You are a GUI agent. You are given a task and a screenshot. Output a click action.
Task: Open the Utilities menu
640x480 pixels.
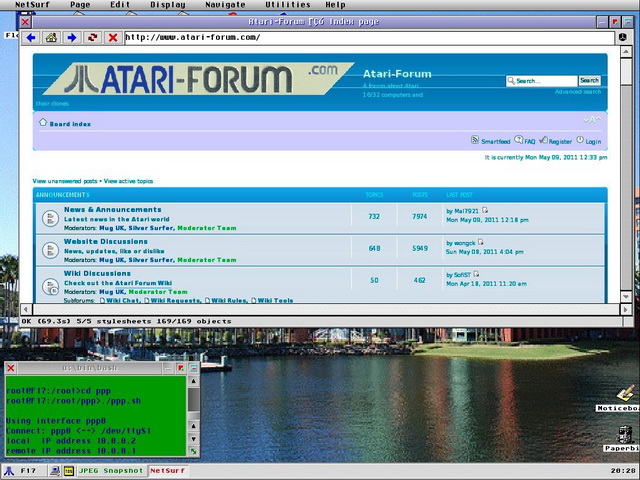(288, 5)
